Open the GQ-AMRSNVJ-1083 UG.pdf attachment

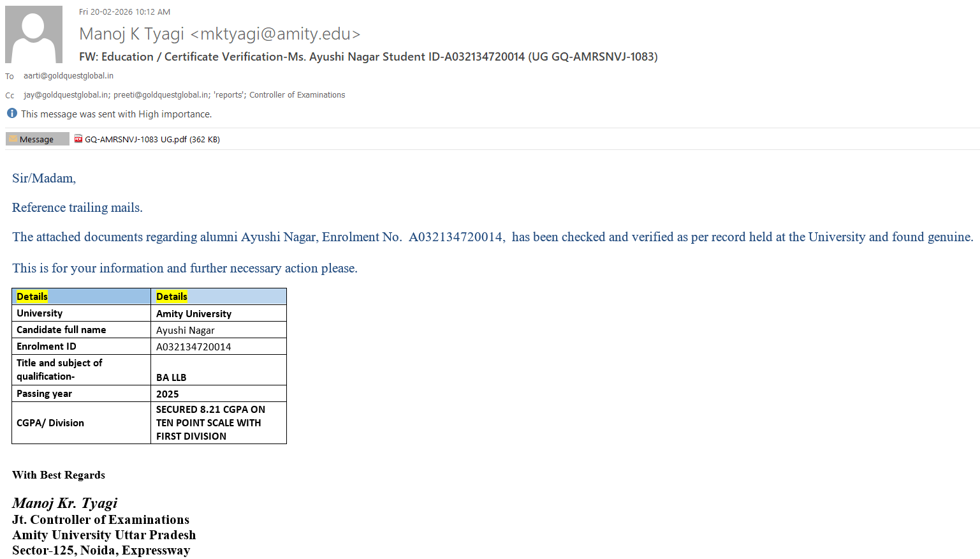tap(152, 139)
